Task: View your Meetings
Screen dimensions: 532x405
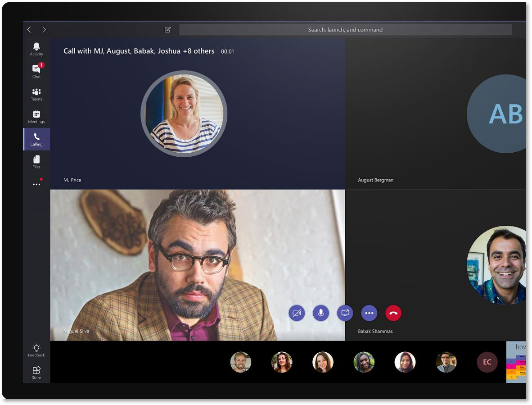Action: point(36,116)
